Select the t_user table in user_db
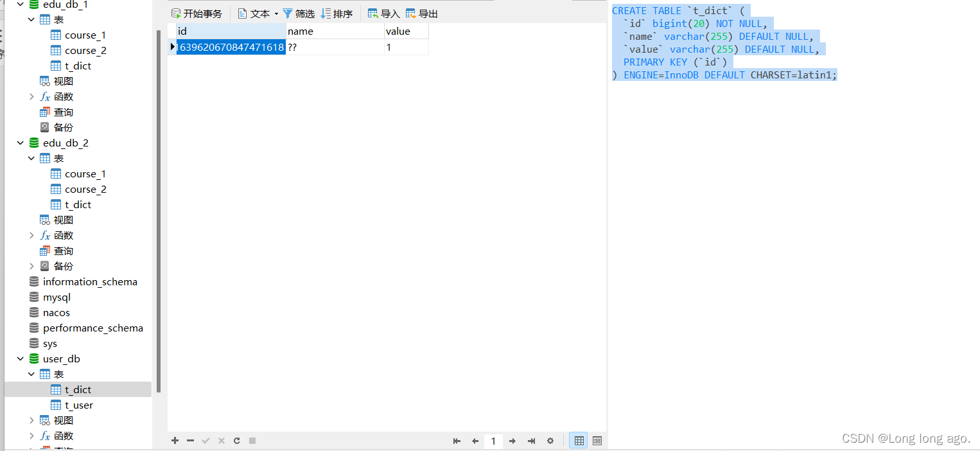Viewport: 980px width, 451px height. (80, 405)
